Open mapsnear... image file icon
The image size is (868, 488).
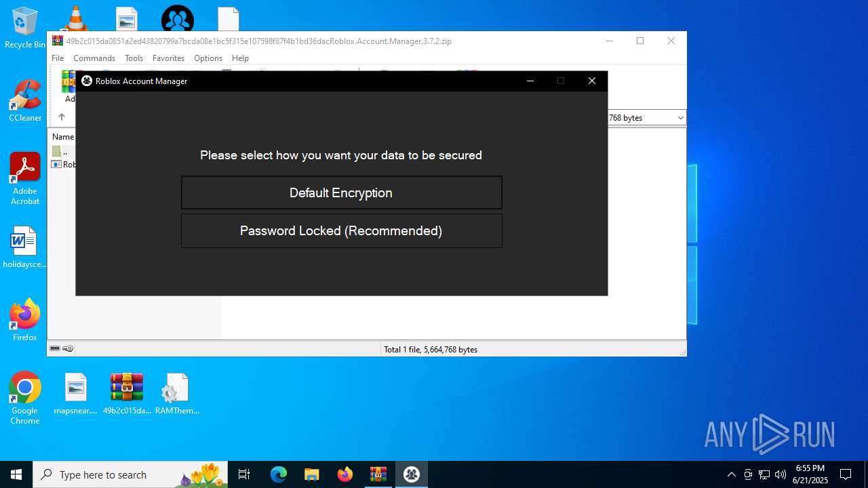click(x=76, y=394)
